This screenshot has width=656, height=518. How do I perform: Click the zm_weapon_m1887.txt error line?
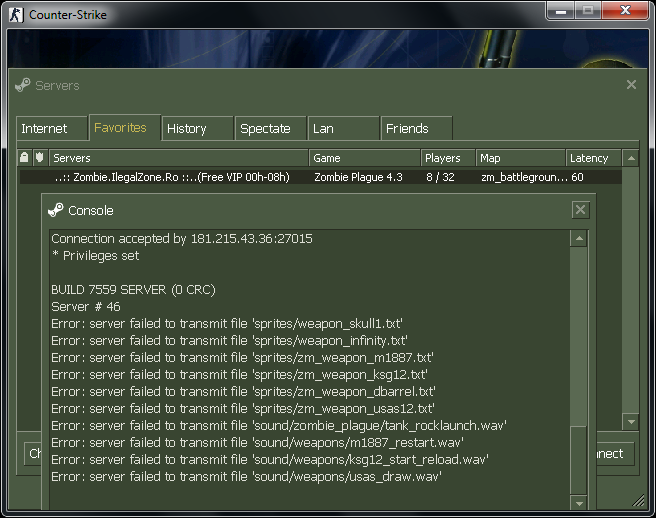pyautogui.click(x=242, y=358)
